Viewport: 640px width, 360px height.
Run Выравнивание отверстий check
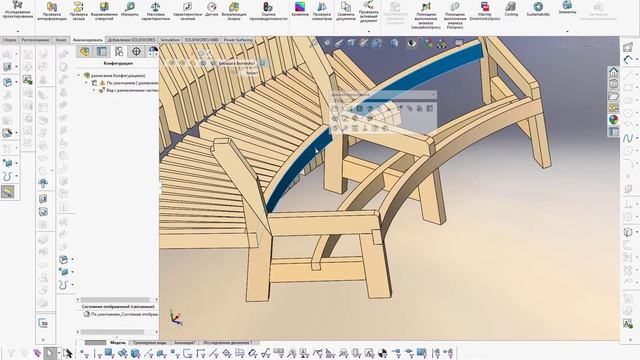coord(104,11)
